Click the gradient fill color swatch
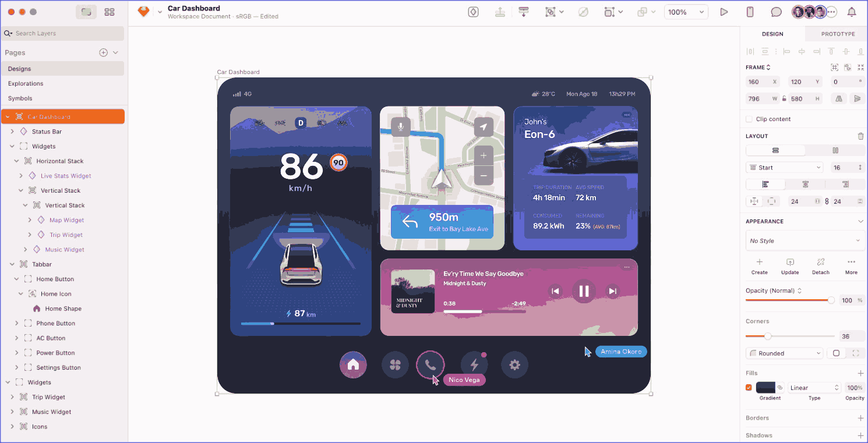The width and height of the screenshot is (868, 443). (765, 388)
